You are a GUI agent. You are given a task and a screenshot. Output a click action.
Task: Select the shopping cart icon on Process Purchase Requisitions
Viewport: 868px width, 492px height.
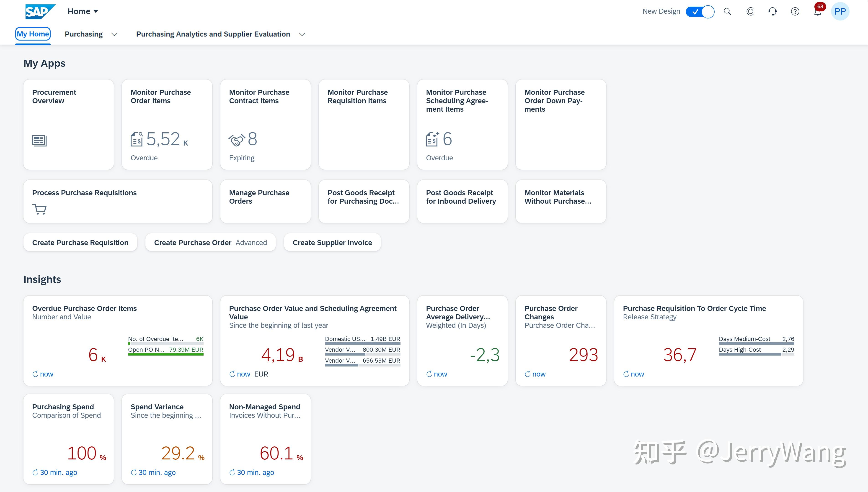click(40, 209)
